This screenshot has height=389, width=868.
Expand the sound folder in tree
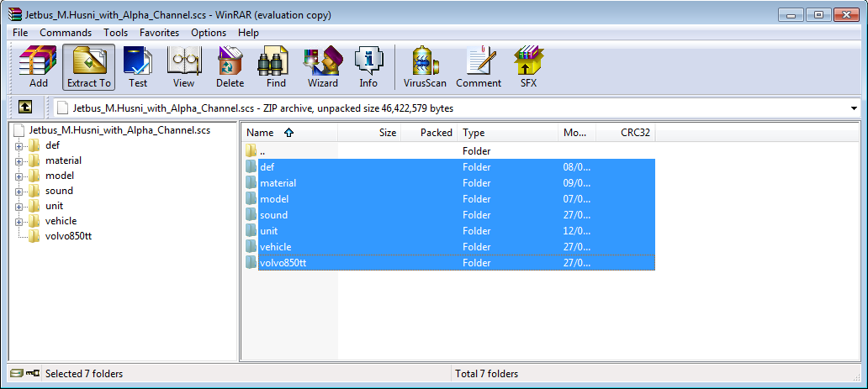(19, 191)
